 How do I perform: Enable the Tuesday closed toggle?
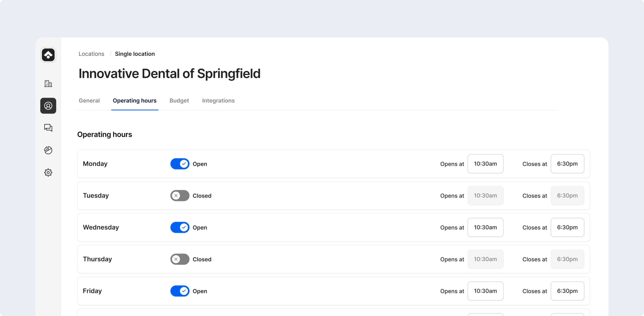pyautogui.click(x=180, y=196)
